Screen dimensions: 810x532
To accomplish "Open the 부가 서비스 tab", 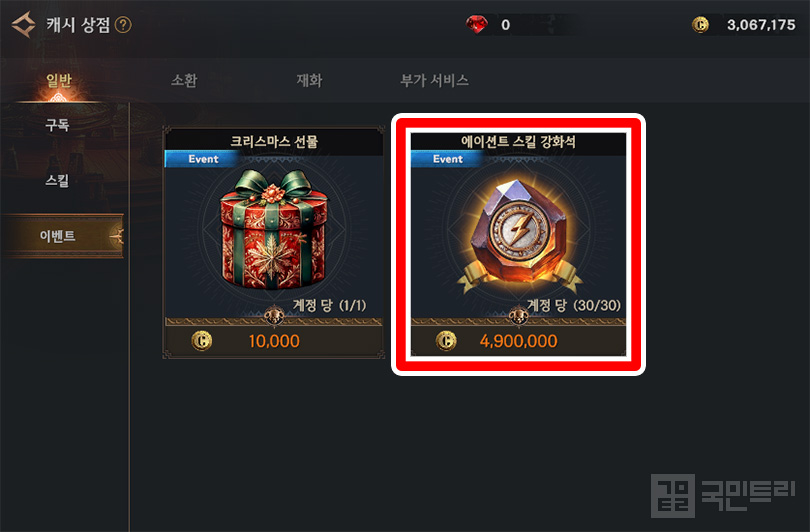I will [434, 80].
